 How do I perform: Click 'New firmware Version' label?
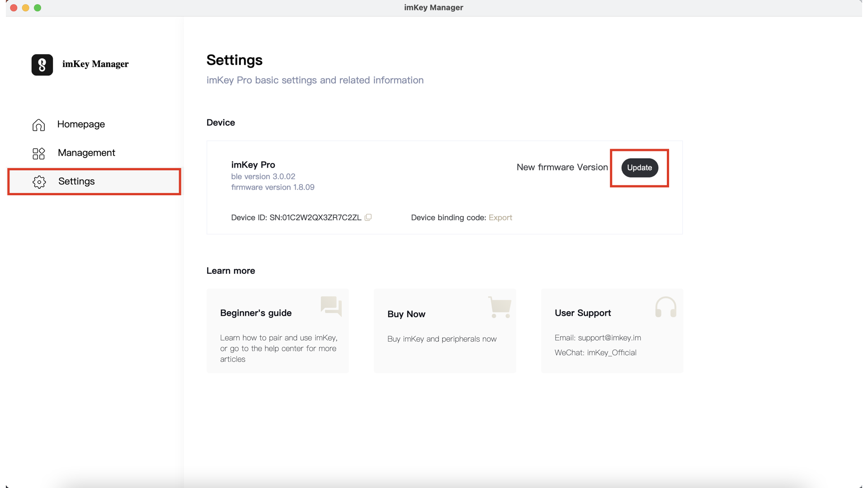(x=562, y=167)
